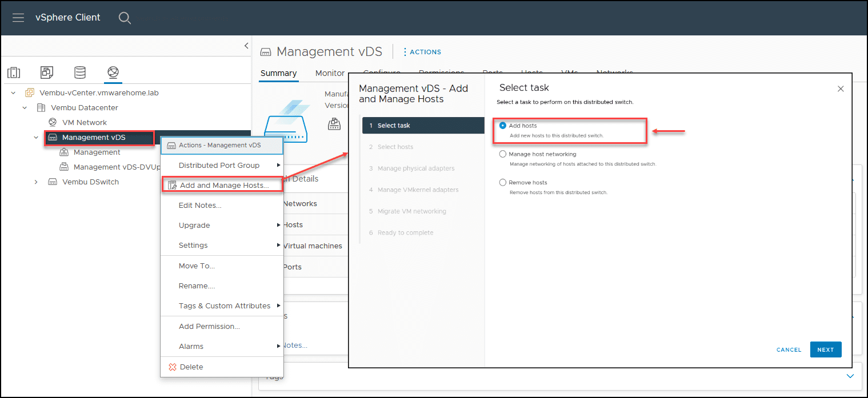Click the Management vDS-DVUplinks icon
The image size is (868, 398).
[x=64, y=167]
